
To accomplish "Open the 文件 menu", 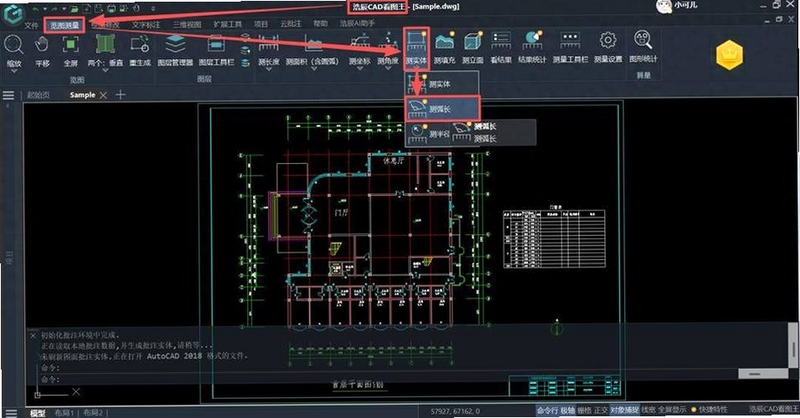I will [31, 24].
